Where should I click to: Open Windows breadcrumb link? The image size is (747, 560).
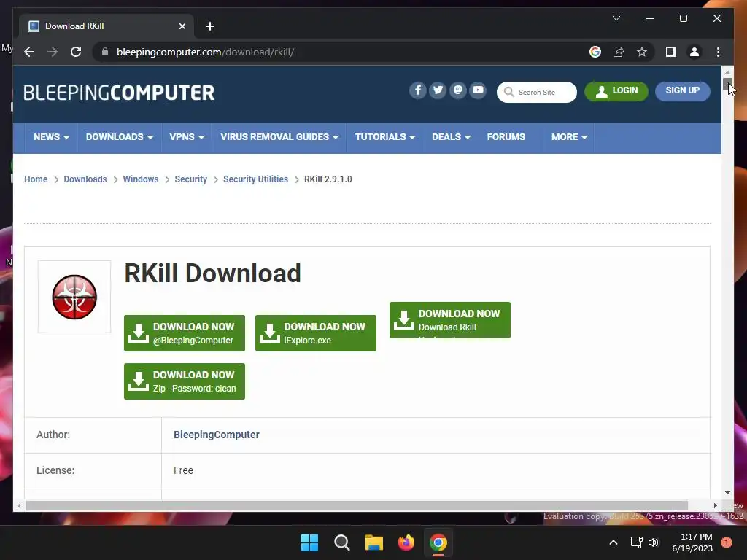[x=141, y=179]
